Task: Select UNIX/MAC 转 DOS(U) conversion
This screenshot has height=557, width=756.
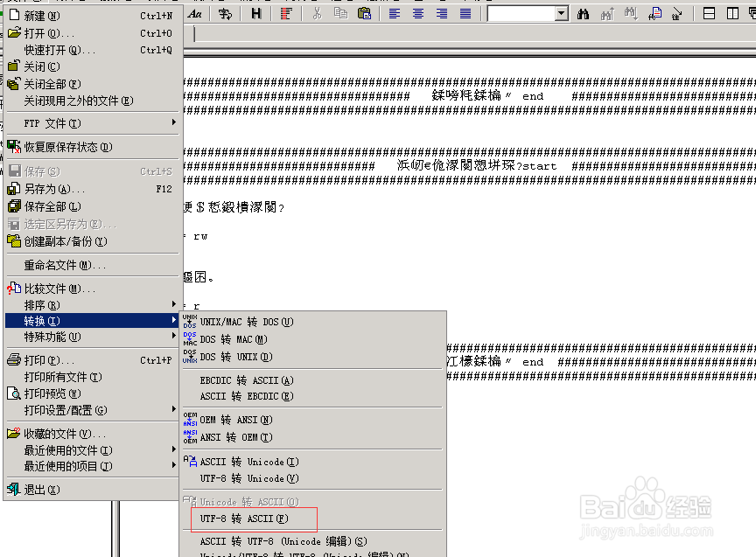Action: tap(312, 322)
